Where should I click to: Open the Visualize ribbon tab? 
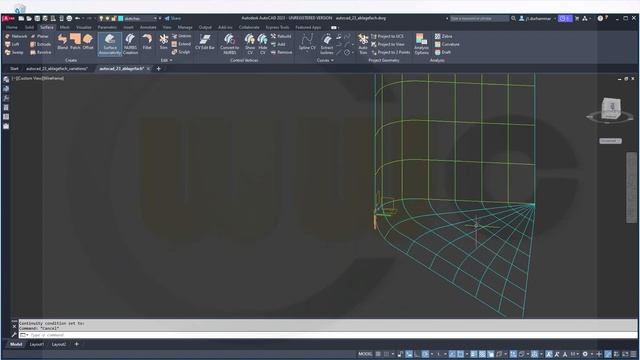(x=84, y=27)
